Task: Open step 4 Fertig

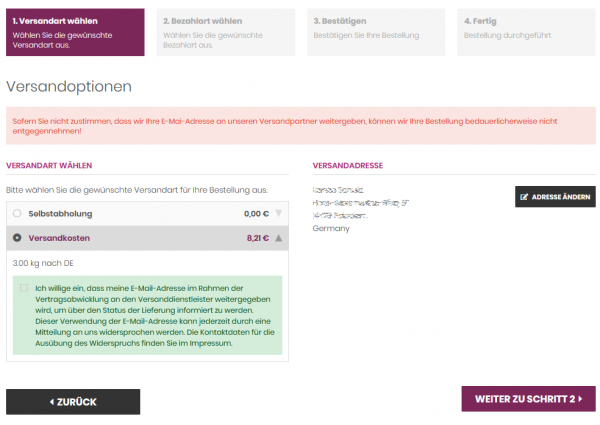Action: point(525,32)
